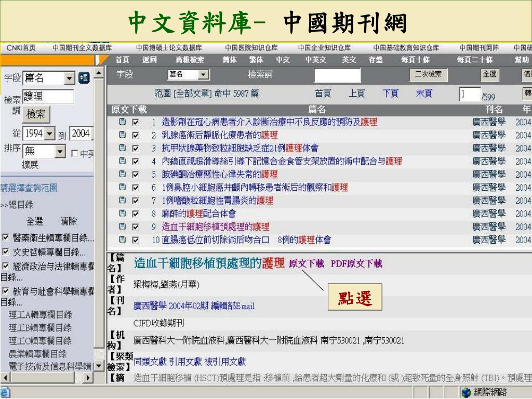Click the 原文下載 link in article detail

[307, 263]
